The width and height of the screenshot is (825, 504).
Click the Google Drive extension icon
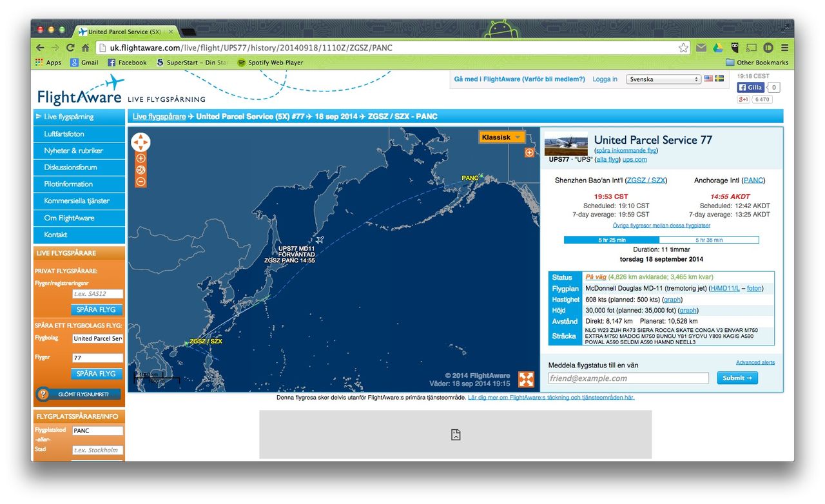717,48
